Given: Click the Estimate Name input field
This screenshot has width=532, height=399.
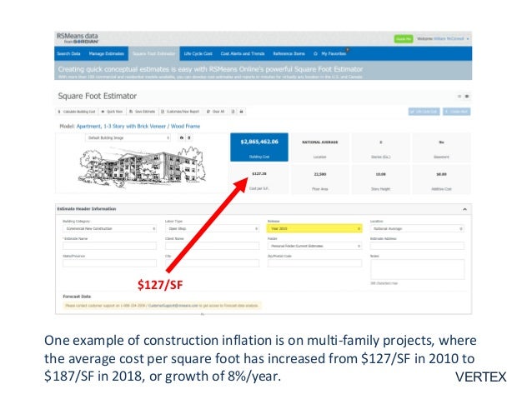Looking at the screenshot, I should coord(109,246).
